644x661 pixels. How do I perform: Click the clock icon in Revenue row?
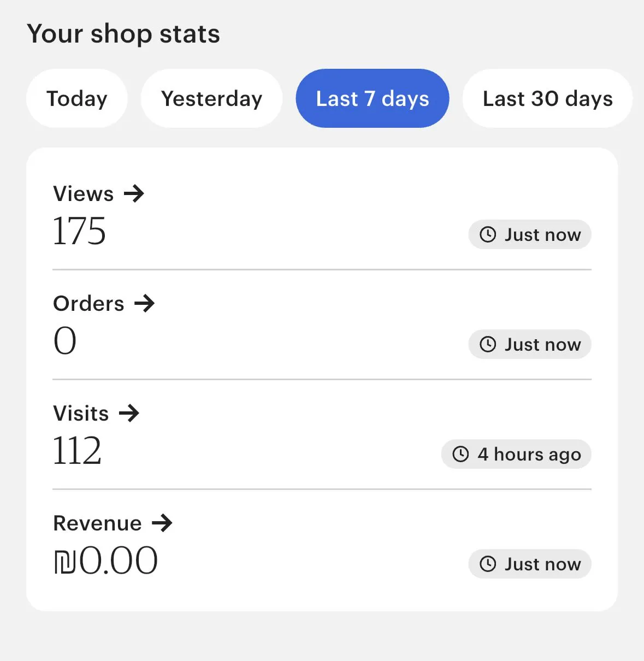488,564
